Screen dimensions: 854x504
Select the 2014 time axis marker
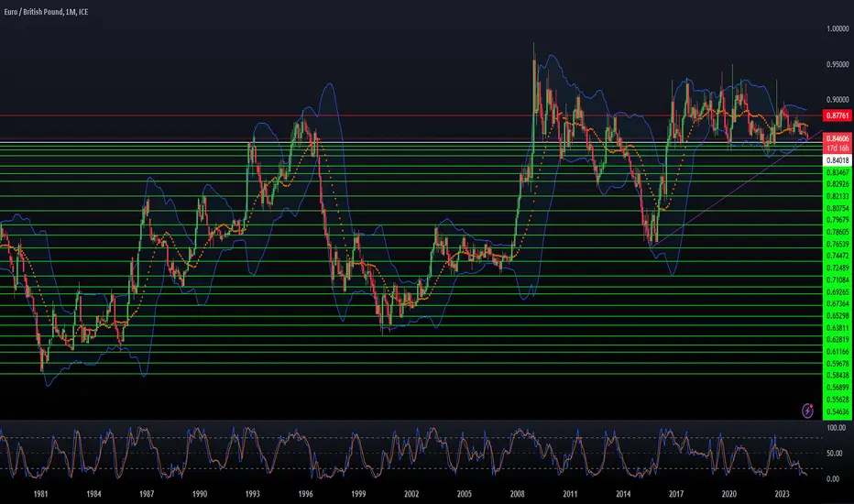[x=623, y=494]
